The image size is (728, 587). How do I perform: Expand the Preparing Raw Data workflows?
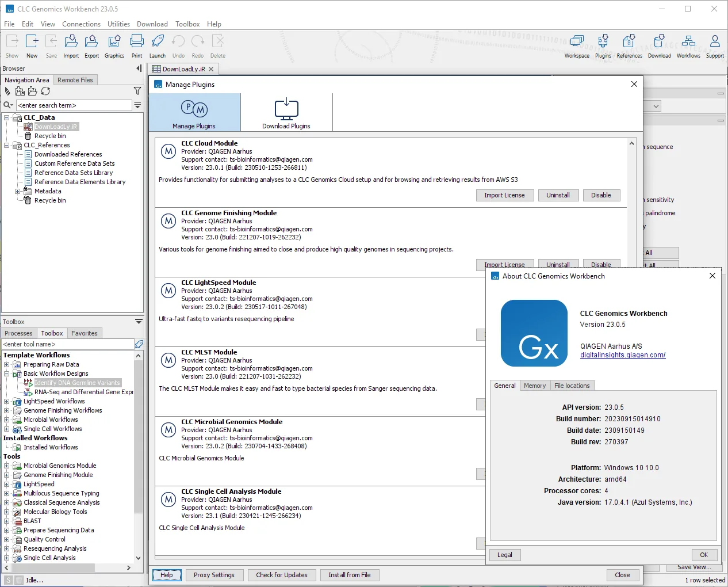pos(7,364)
